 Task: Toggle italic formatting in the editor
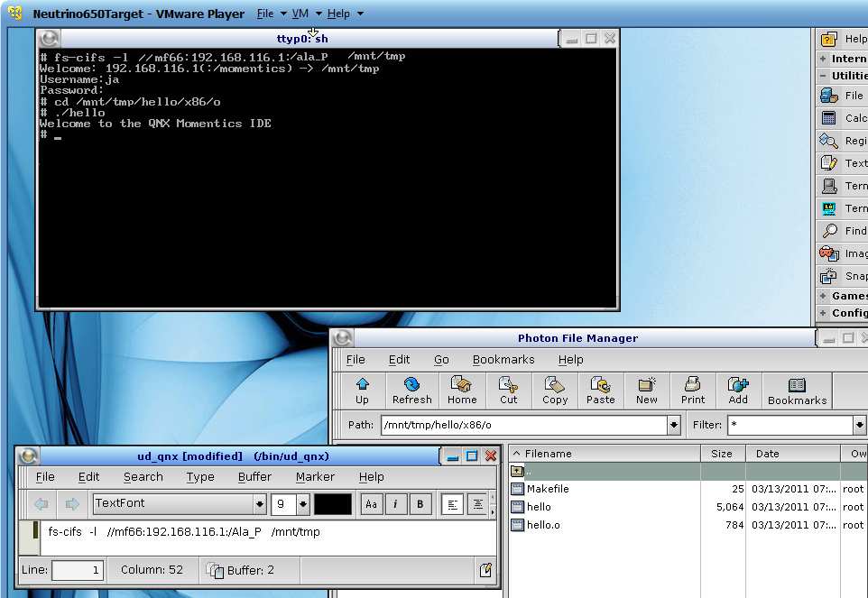pyautogui.click(x=396, y=505)
